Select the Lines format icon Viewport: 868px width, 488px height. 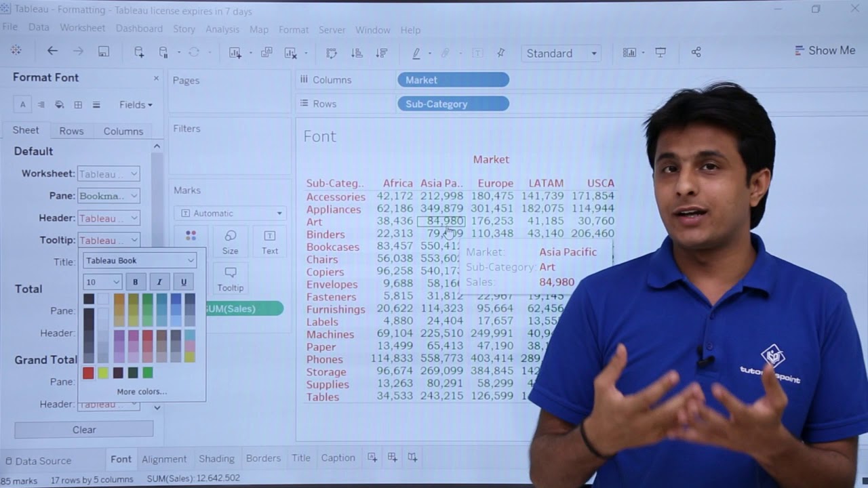[x=96, y=104]
